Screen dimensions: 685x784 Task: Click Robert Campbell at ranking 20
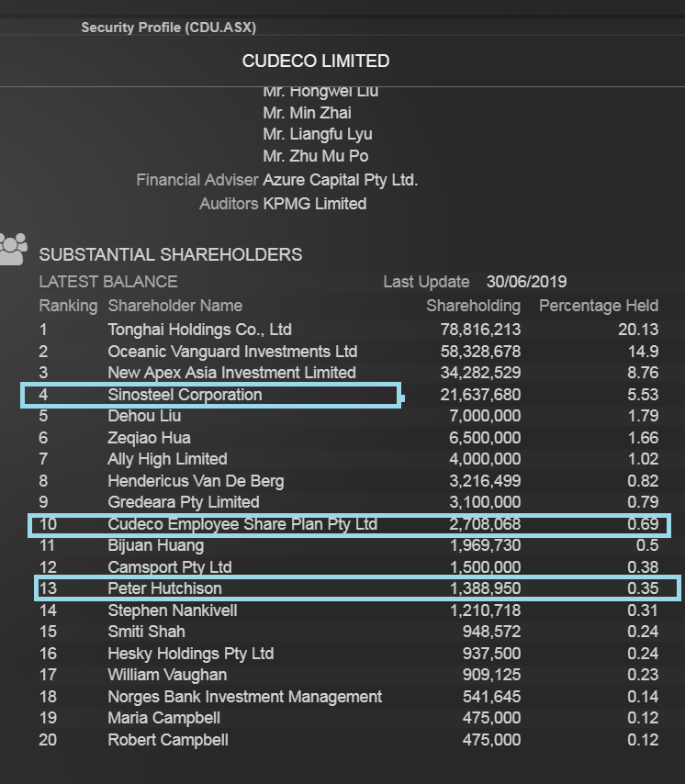(x=168, y=740)
